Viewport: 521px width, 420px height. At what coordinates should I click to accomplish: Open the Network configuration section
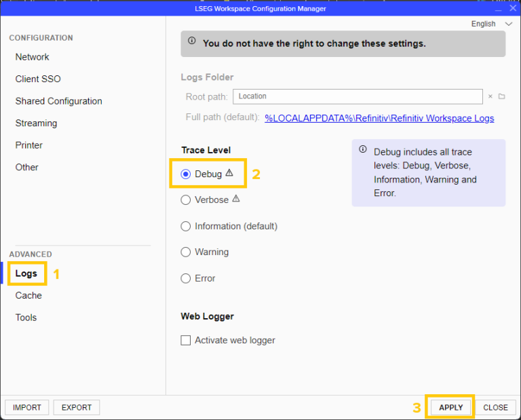33,57
